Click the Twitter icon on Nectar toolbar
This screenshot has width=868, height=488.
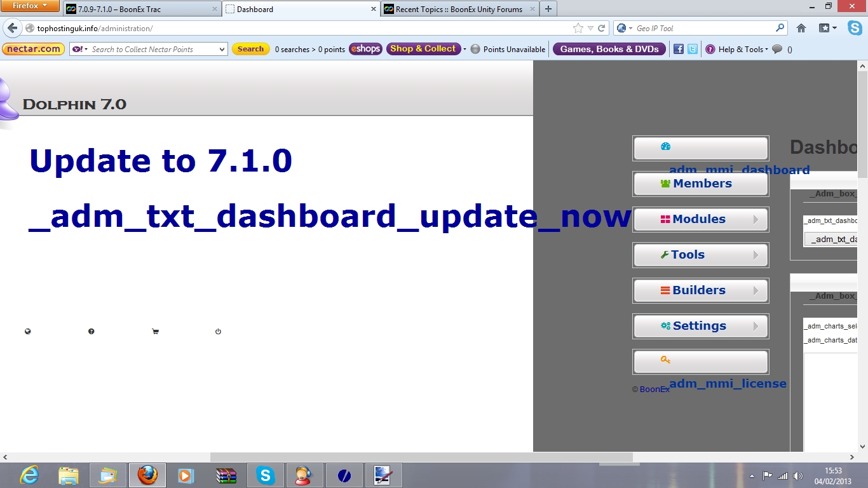tap(693, 49)
